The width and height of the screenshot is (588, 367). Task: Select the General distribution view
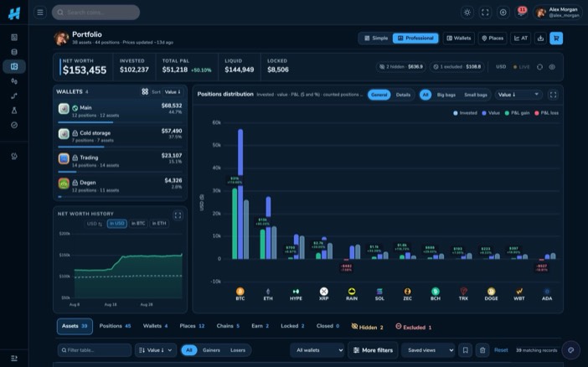pyautogui.click(x=379, y=95)
